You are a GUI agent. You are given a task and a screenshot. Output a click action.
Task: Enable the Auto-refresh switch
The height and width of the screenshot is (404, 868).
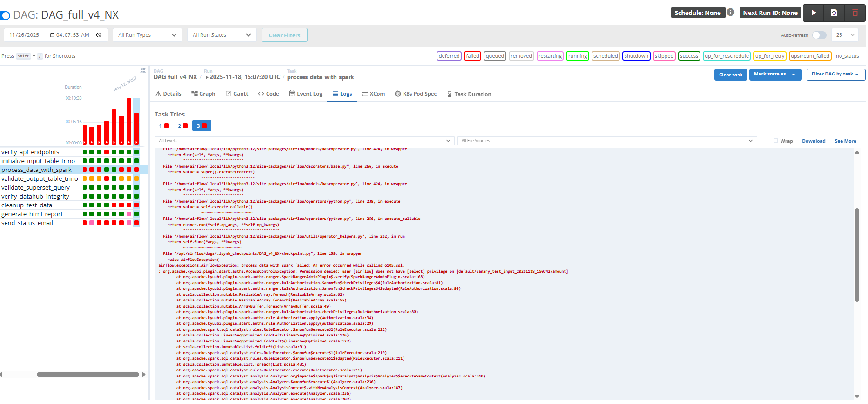point(819,35)
